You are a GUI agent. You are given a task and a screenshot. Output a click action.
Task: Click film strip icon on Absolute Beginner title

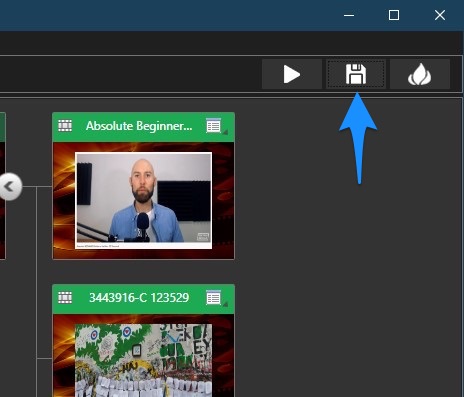[x=65, y=126]
